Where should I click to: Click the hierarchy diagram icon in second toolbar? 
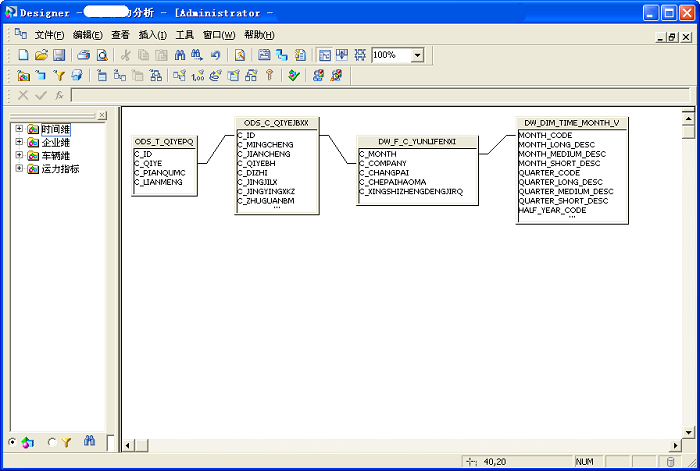coord(155,75)
